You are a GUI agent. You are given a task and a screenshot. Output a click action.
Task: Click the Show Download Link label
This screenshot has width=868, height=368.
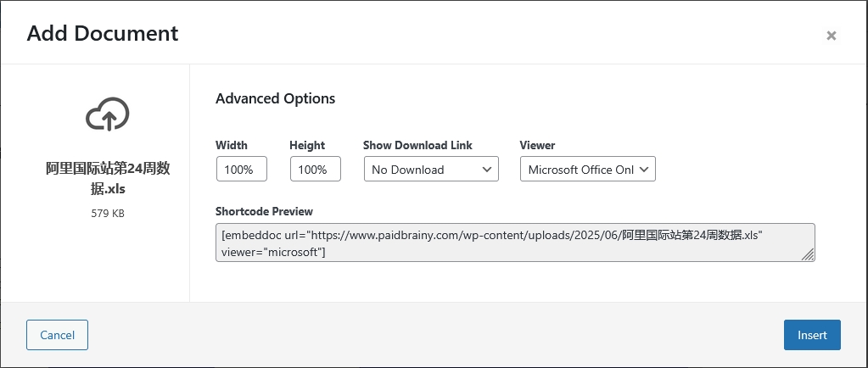coord(417,145)
